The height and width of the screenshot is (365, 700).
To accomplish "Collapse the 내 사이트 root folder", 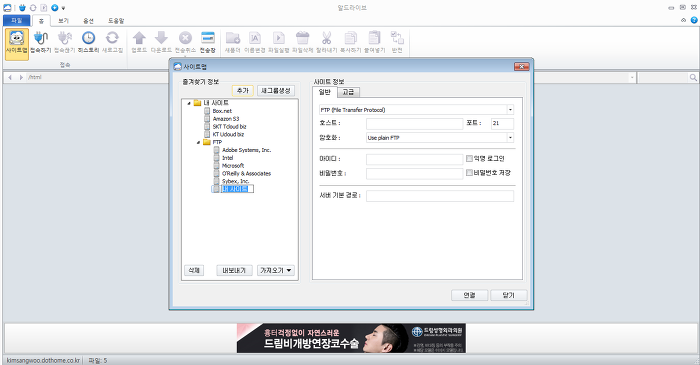I will tap(189, 103).
